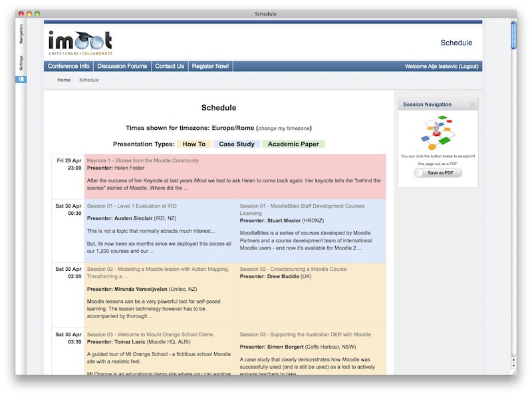
Task: Click the iMoot logo
Action: [x=80, y=43]
